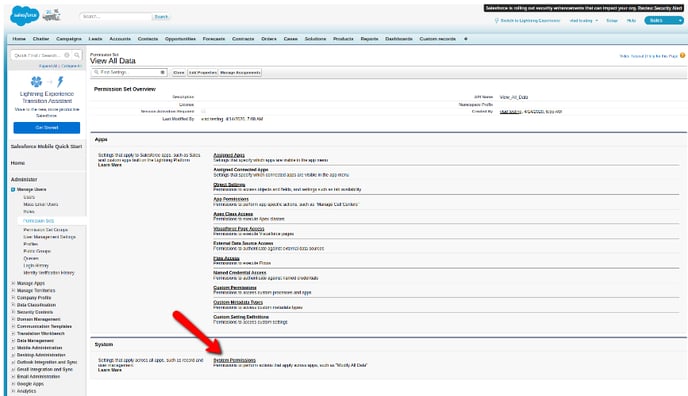Open Public Groups in the sidebar
The height and width of the screenshot is (396, 688).
coord(37,251)
